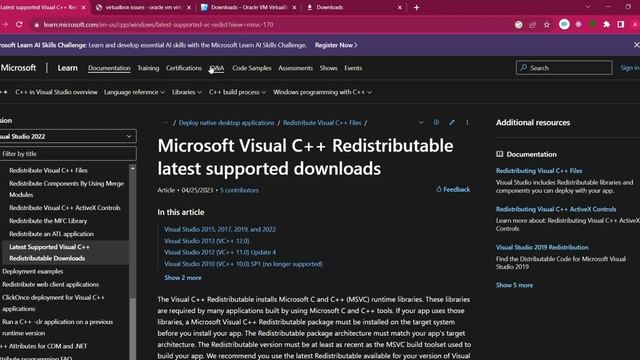This screenshot has height=360, width=640.
Task: Close the Downloads - Oracle VM VirtualBox tab
Action: (294, 7)
